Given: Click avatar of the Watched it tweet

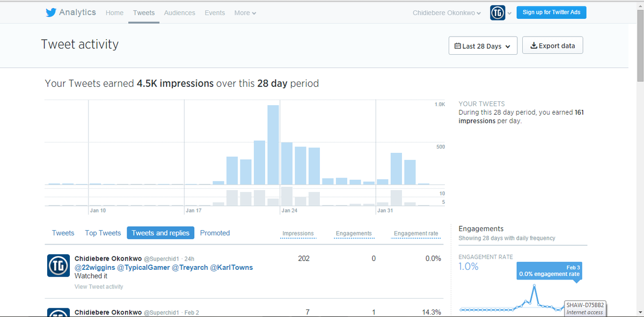Looking at the screenshot, I should (x=58, y=266).
